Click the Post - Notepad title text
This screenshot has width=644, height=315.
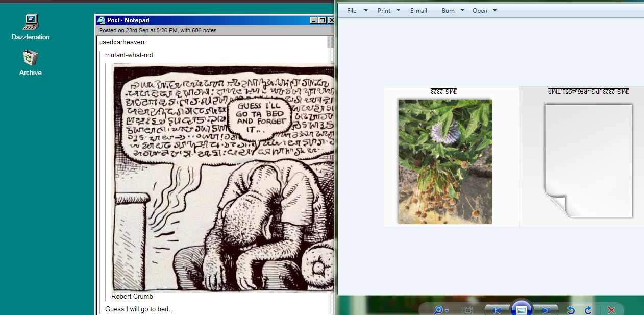[128, 20]
